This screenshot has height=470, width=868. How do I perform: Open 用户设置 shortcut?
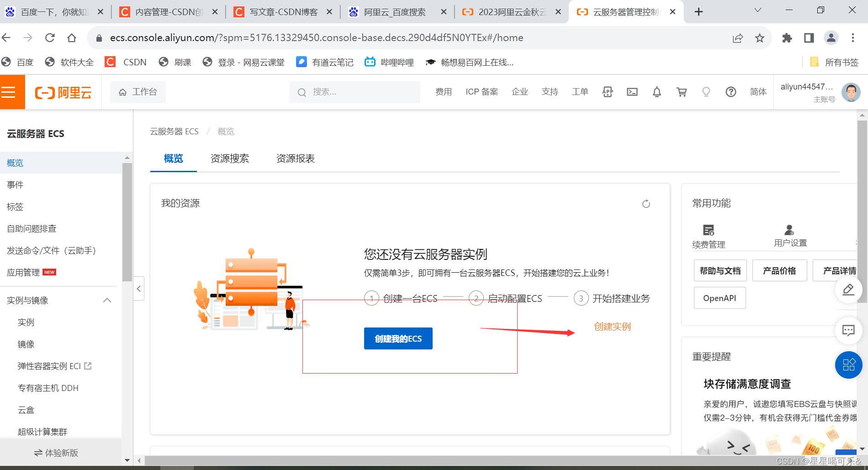tap(790, 236)
